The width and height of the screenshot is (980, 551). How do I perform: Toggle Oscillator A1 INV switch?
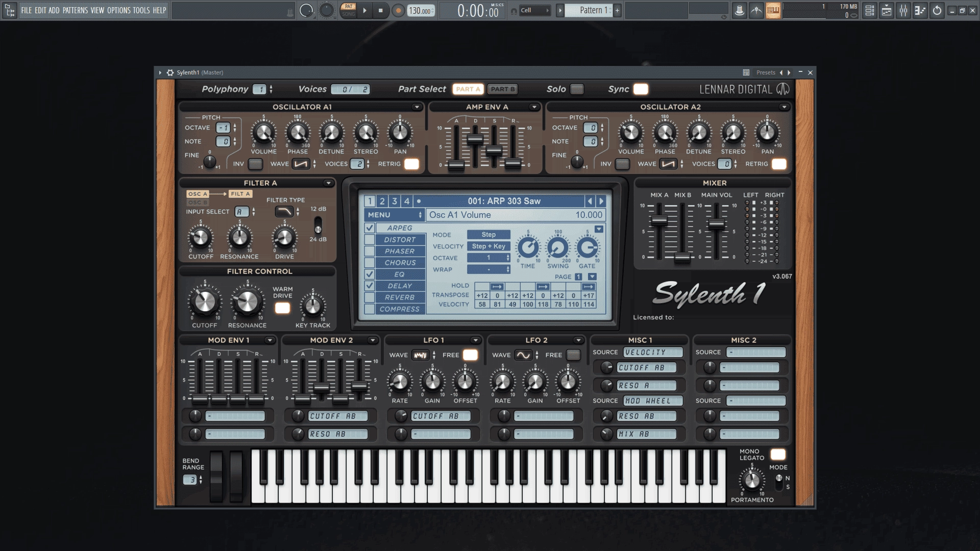click(255, 164)
